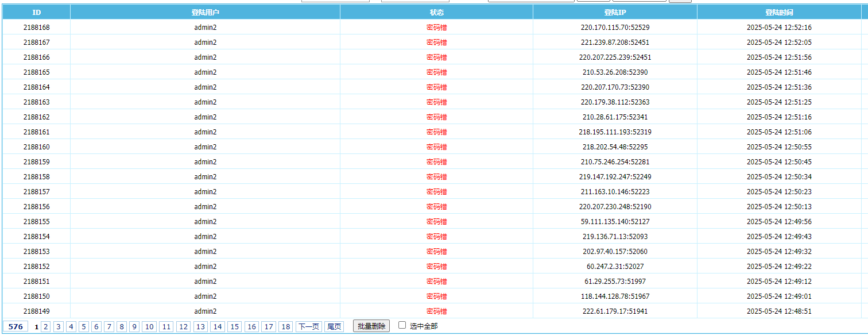Click IP 61.29.255.73:51997

pyautogui.click(x=615, y=281)
